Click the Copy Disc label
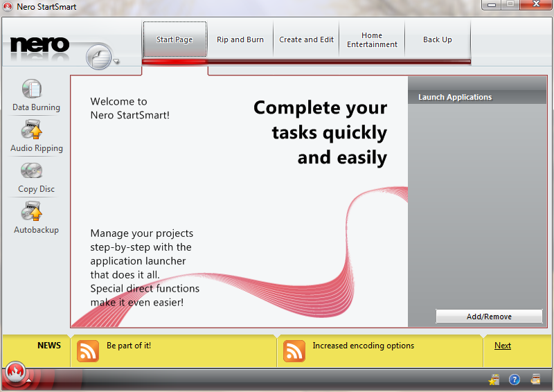554x392 pixels. click(x=36, y=189)
